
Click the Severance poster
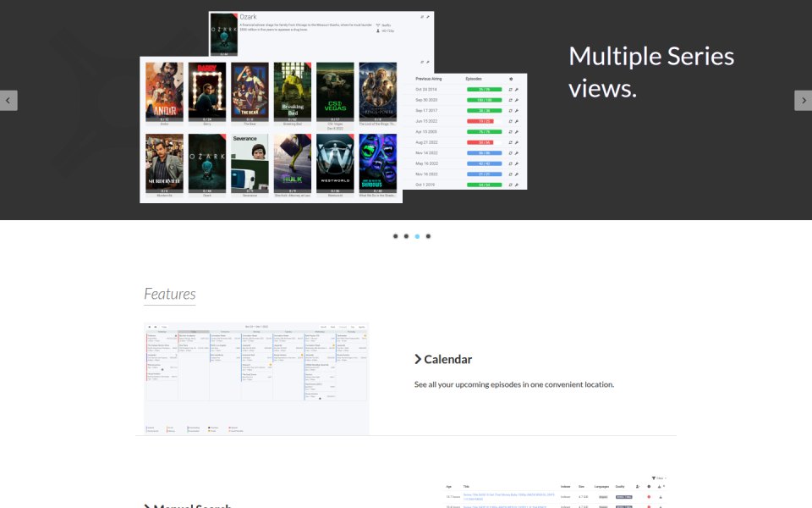[250, 163]
